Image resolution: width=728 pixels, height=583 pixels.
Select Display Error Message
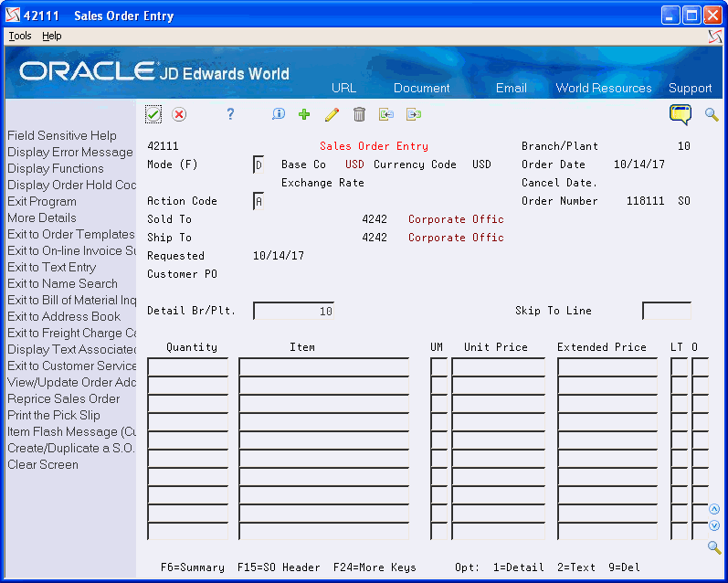point(70,152)
